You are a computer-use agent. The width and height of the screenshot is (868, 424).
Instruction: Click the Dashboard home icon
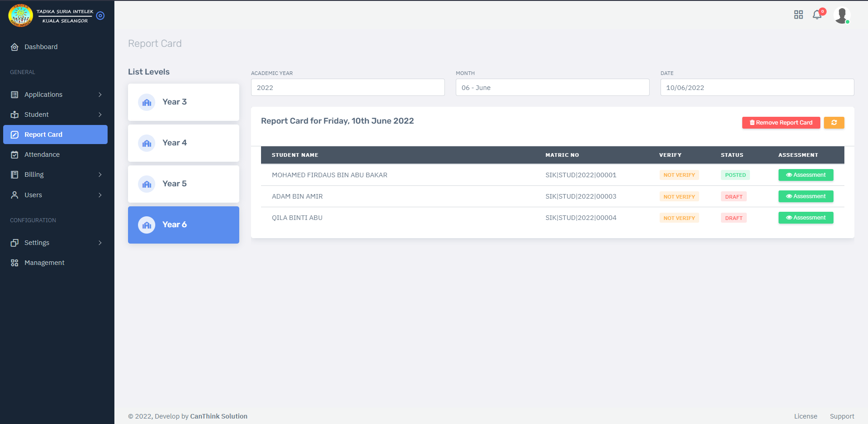point(15,47)
